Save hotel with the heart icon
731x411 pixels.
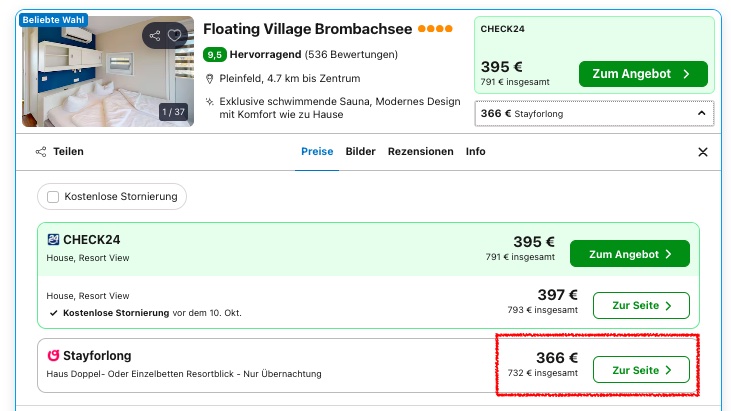coord(175,36)
